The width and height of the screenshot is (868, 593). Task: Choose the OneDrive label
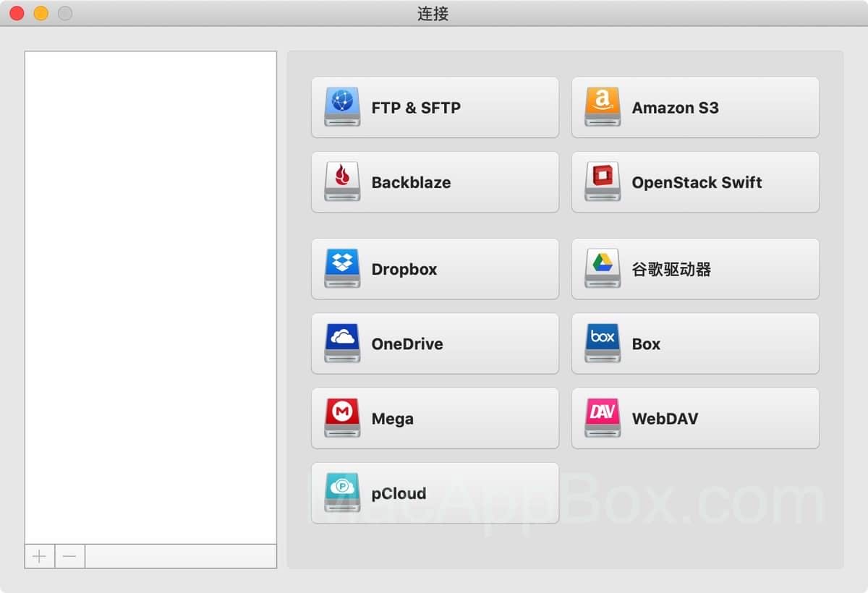click(407, 344)
